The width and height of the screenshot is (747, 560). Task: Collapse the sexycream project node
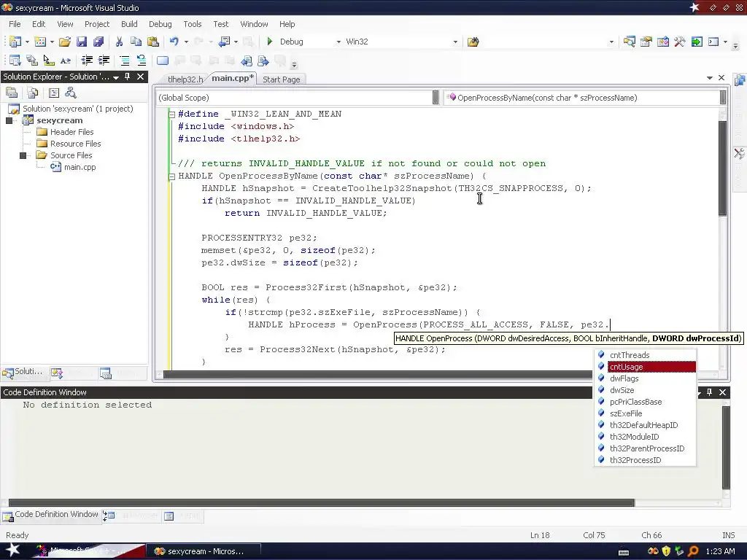(9, 120)
